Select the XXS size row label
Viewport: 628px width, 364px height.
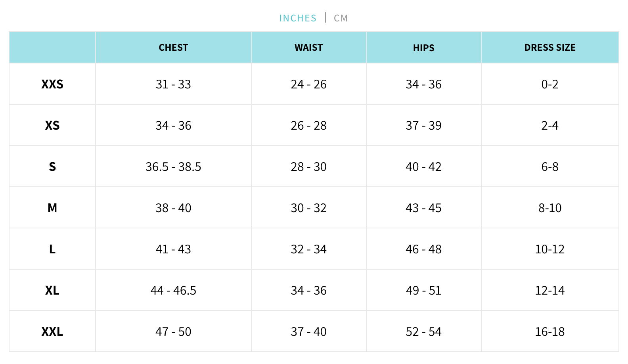[x=52, y=84]
